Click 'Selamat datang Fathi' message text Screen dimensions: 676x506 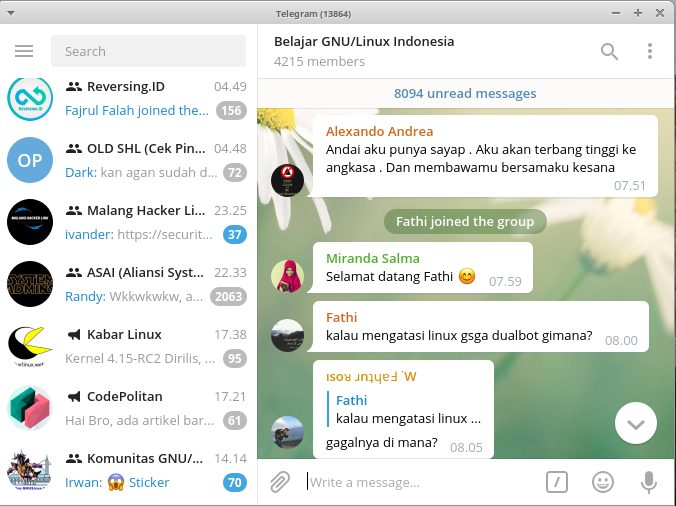tap(389, 276)
